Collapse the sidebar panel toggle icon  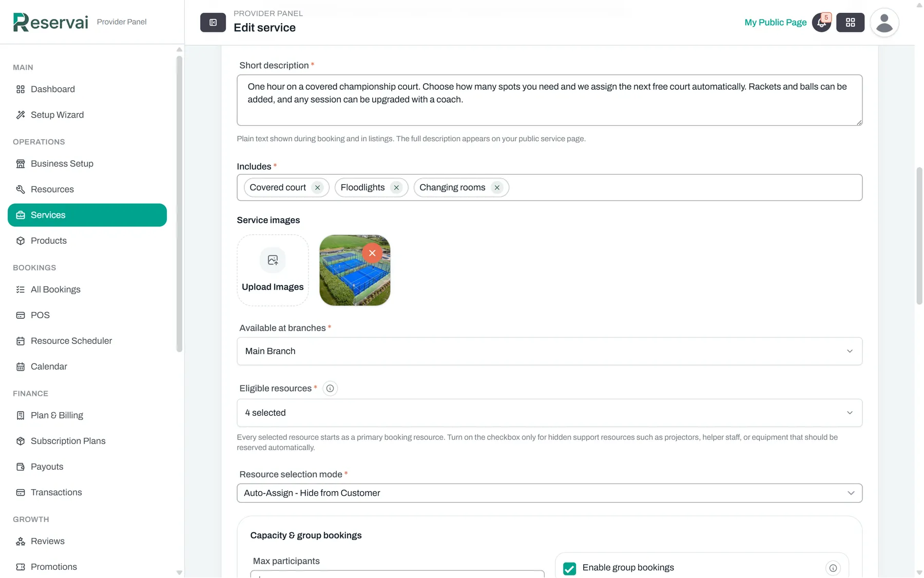[213, 23]
